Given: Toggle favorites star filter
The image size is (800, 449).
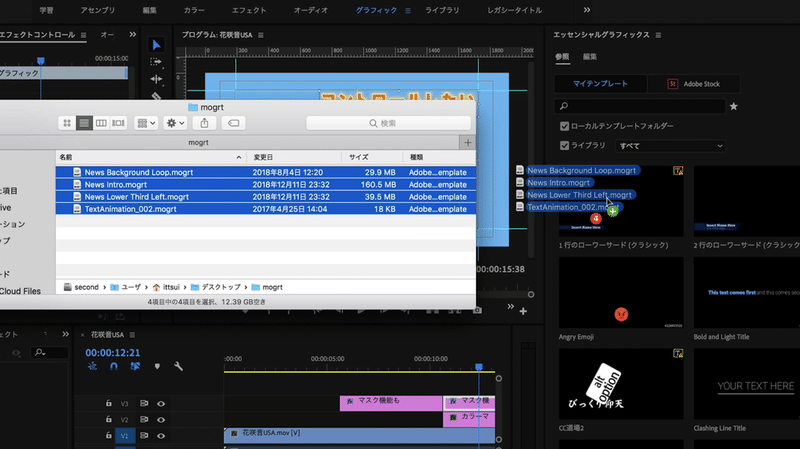Looking at the screenshot, I should click(x=734, y=106).
